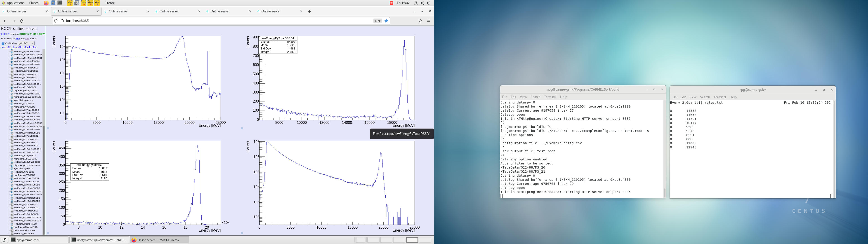Screen dimensions: 868x244
Task: Click the browser back arrow
Action: 5,21
